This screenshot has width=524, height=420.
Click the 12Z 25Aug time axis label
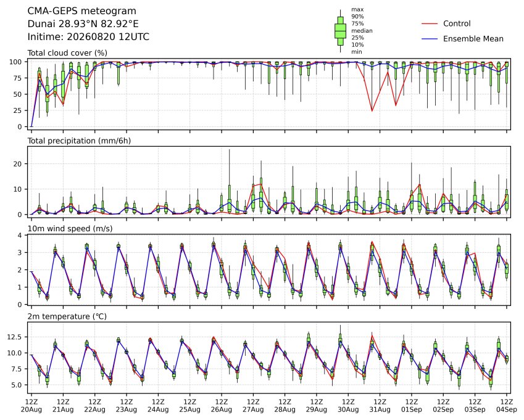(190, 405)
